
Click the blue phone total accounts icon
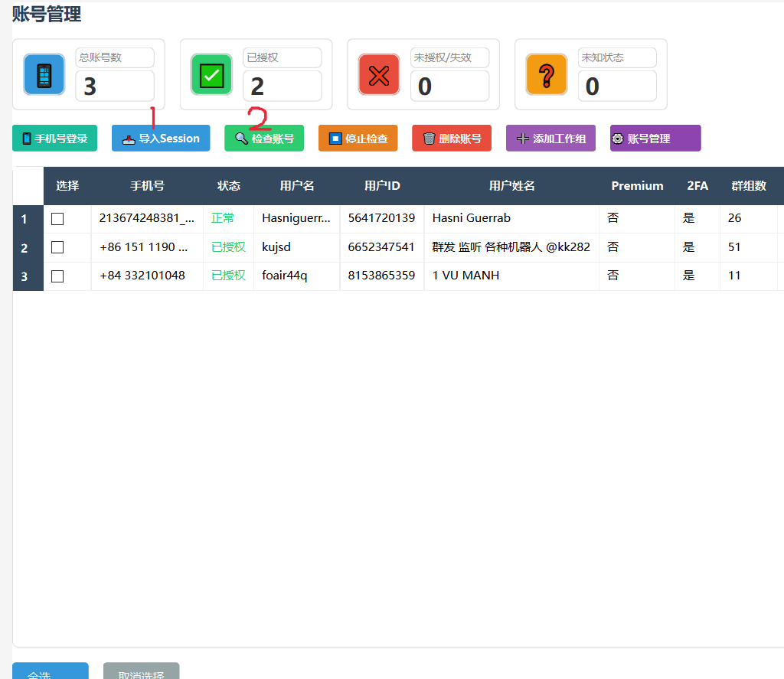pos(44,74)
